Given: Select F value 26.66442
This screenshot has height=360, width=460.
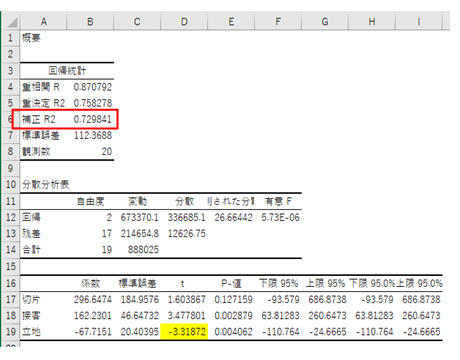Looking at the screenshot, I should 233,217.
